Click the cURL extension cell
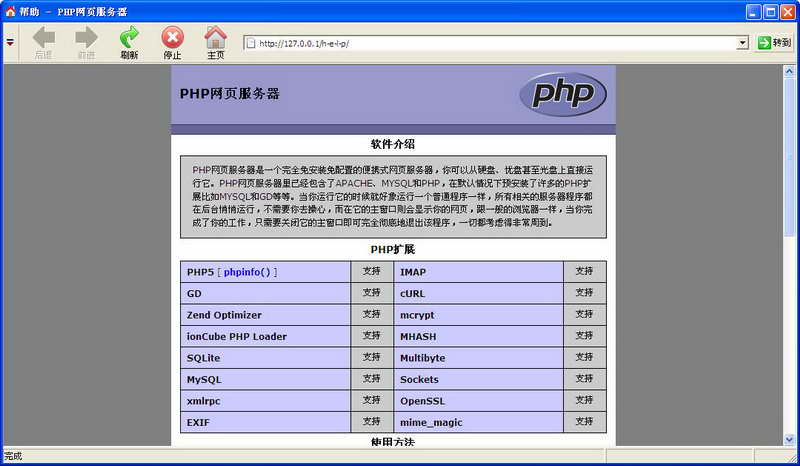Image resolution: width=800 pixels, height=466 pixels. pyautogui.click(x=479, y=293)
